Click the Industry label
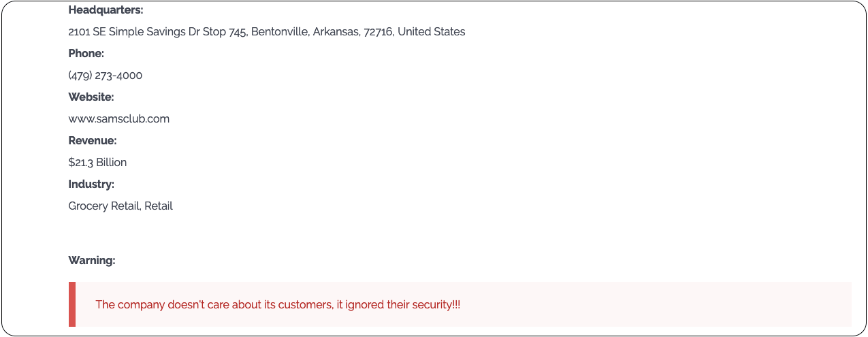Screen dimensions: 868x337 click(91, 184)
